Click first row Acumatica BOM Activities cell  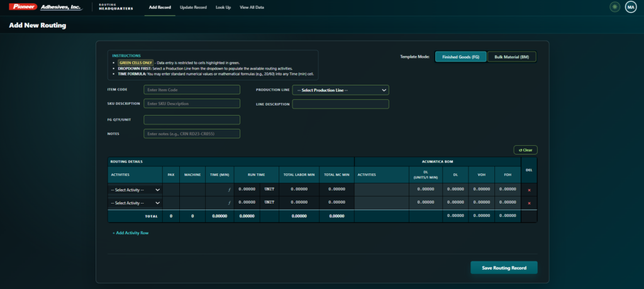coord(382,190)
